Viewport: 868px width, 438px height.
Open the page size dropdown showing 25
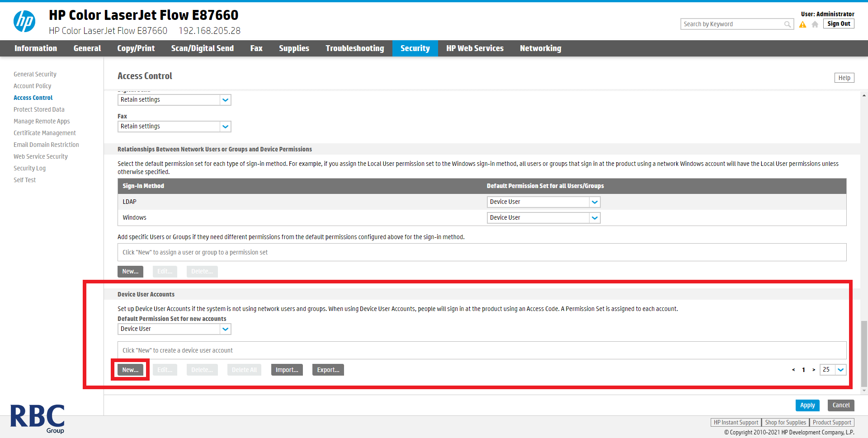pos(840,370)
